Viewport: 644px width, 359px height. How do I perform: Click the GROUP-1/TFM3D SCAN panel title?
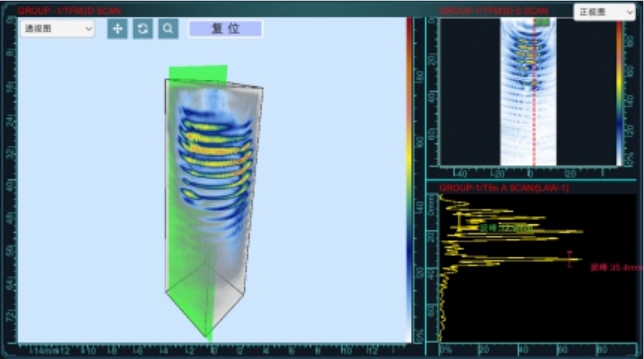point(70,11)
